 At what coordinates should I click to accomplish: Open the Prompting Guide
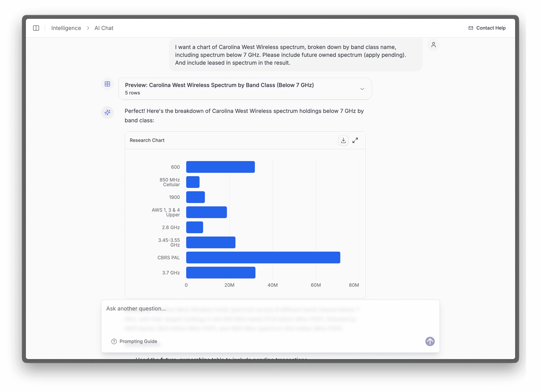click(x=138, y=341)
